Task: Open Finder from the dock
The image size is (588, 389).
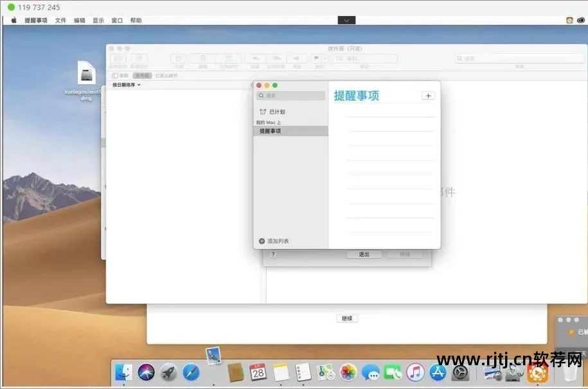Action: click(123, 372)
